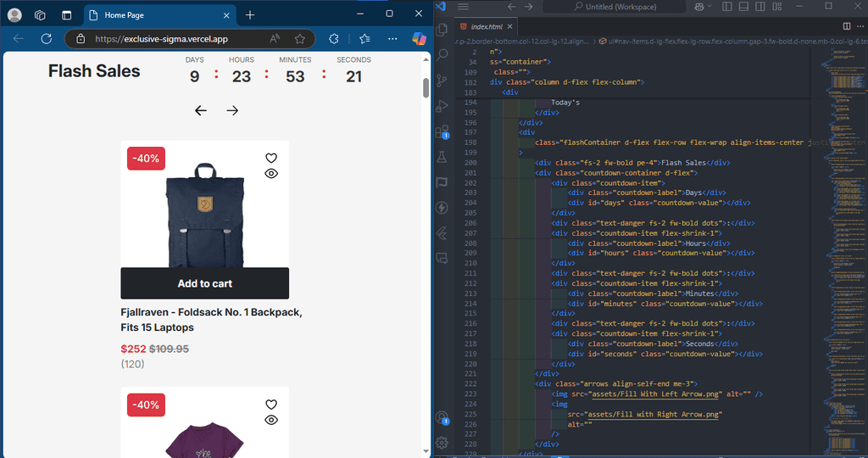Click the Fjallraven backpack product image
Image resolution: width=868 pixels, height=458 pixels.
205,215
